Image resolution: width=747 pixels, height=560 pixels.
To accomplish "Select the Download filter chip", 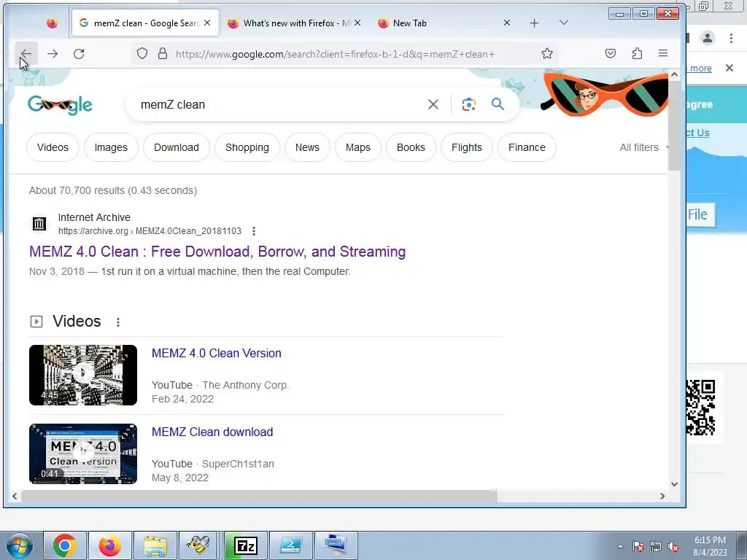I will pos(177,147).
